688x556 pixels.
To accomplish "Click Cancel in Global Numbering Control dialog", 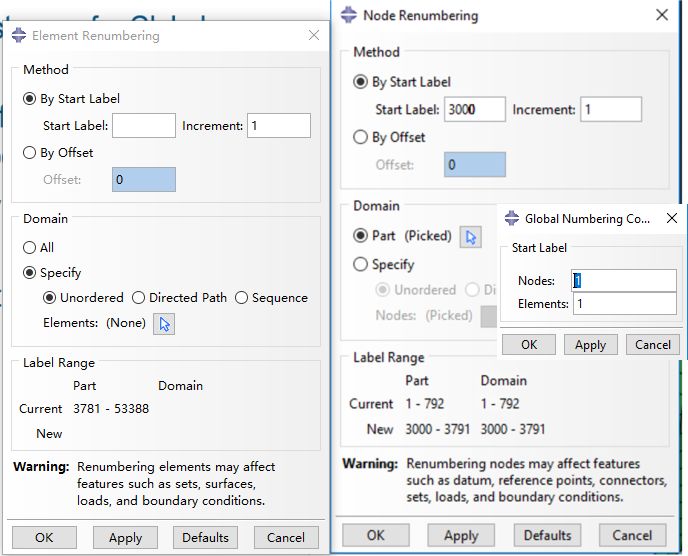I will [653, 344].
